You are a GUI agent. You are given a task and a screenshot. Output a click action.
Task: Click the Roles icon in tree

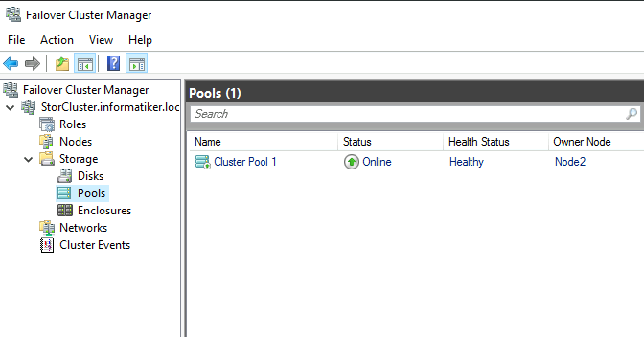[47, 124]
